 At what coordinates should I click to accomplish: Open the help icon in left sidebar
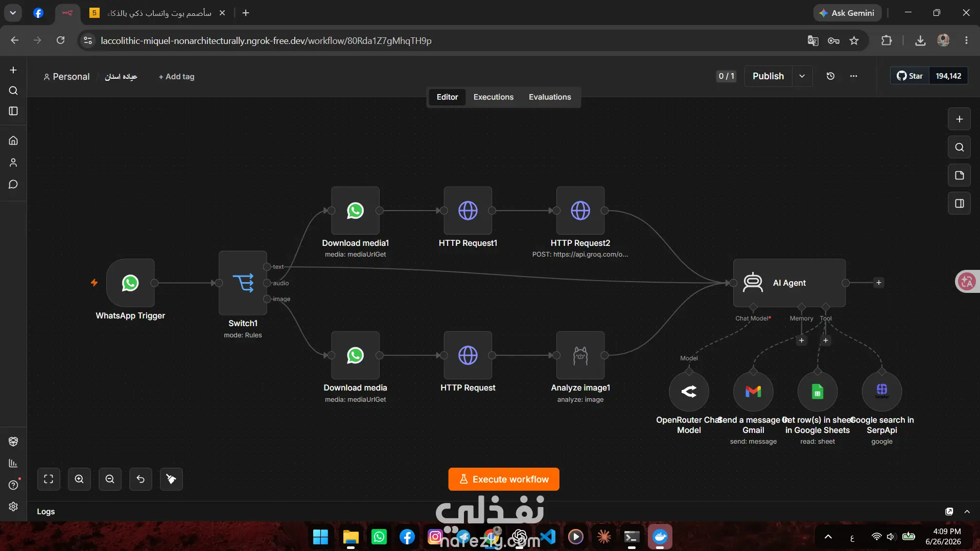coord(13,485)
